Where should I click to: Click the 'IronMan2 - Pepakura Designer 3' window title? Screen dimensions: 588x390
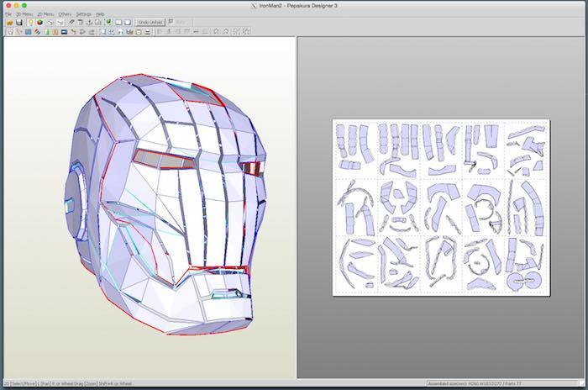pos(298,5)
